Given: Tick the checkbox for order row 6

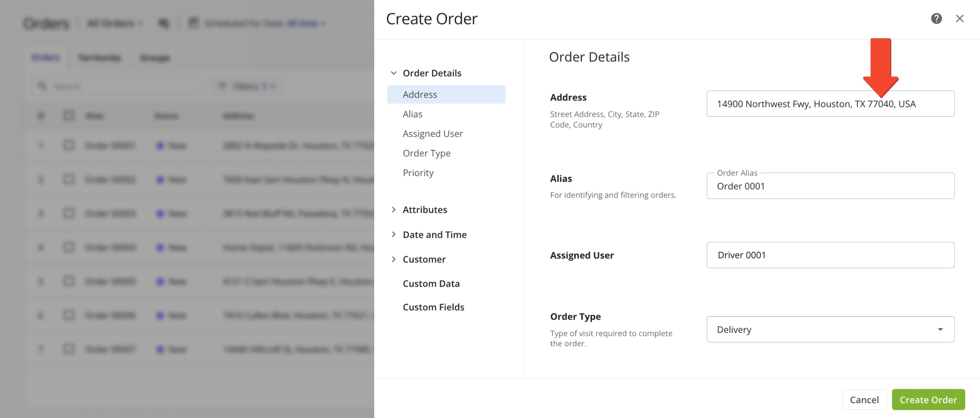Looking at the screenshot, I should 69,315.
